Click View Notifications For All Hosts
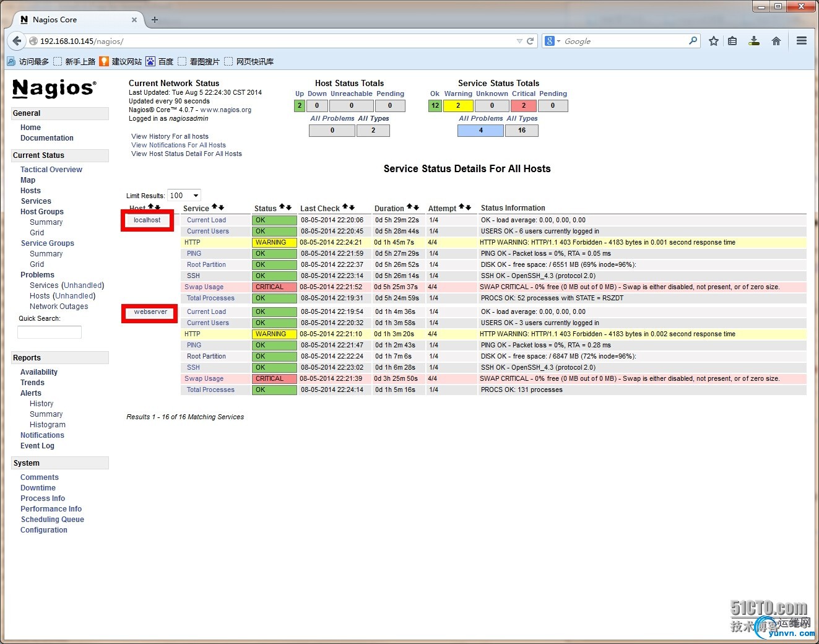 pyautogui.click(x=178, y=145)
